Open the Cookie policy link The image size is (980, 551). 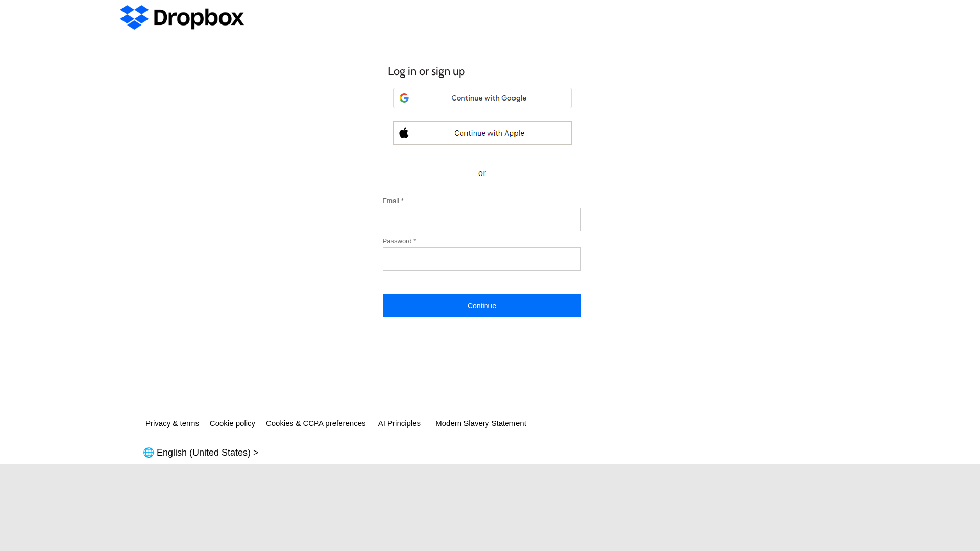(x=232, y=423)
